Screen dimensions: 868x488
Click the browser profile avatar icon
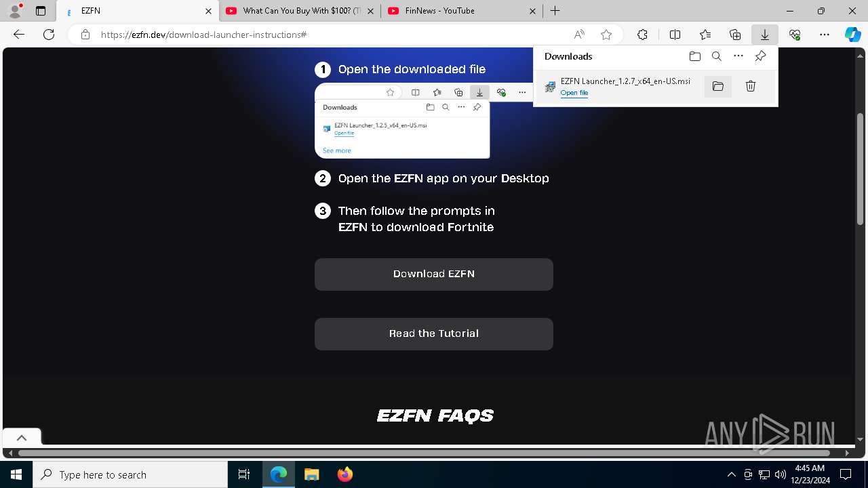(15, 11)
